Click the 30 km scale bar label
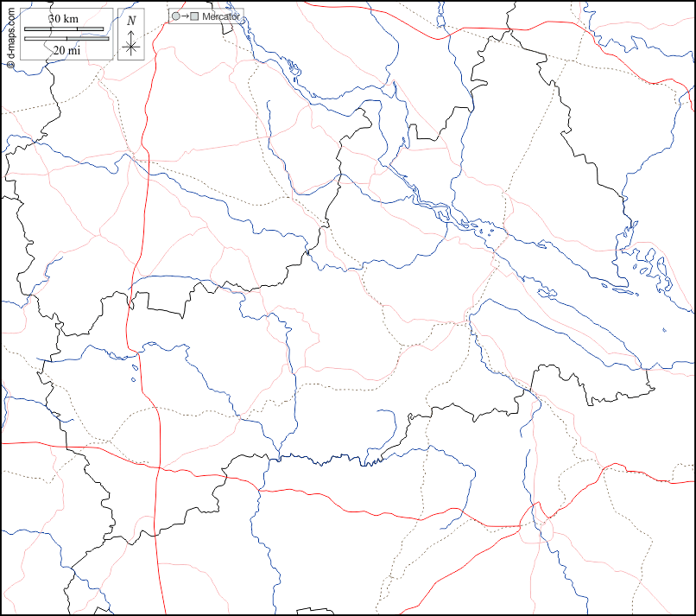 64,19
